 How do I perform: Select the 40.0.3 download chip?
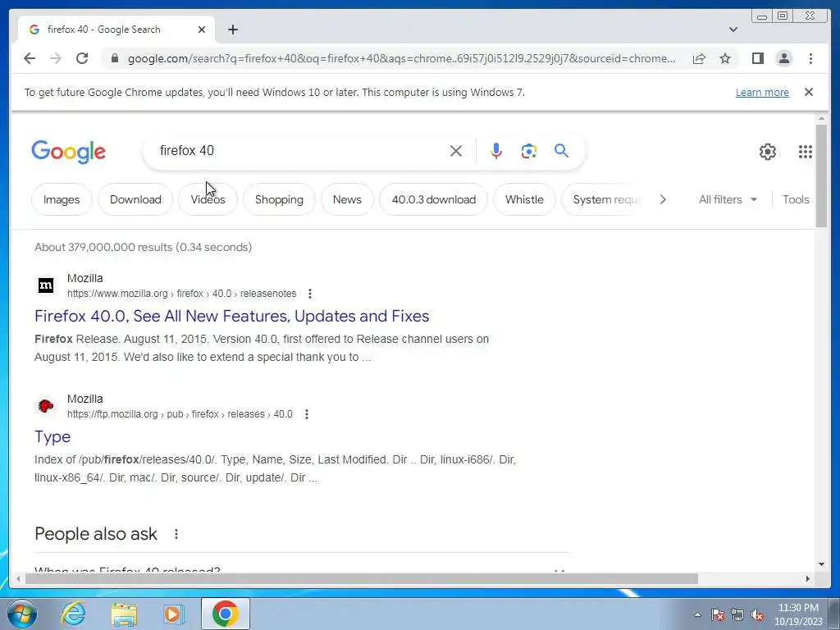(x=433, y=199)
